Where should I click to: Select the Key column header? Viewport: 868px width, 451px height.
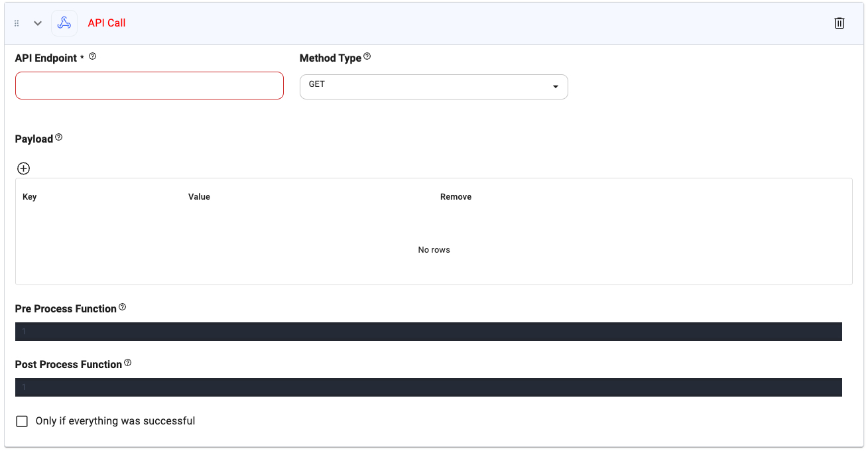(30, 196)
